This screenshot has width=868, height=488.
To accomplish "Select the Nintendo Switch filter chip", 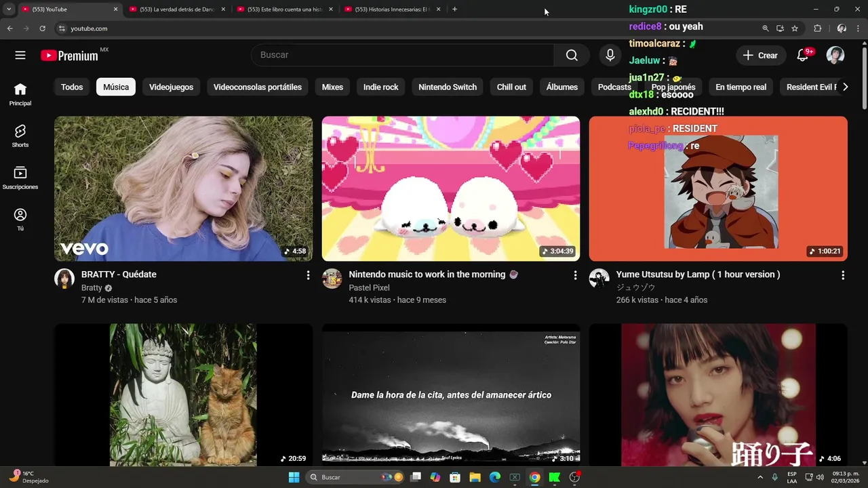I will click(x=448, y=87).
